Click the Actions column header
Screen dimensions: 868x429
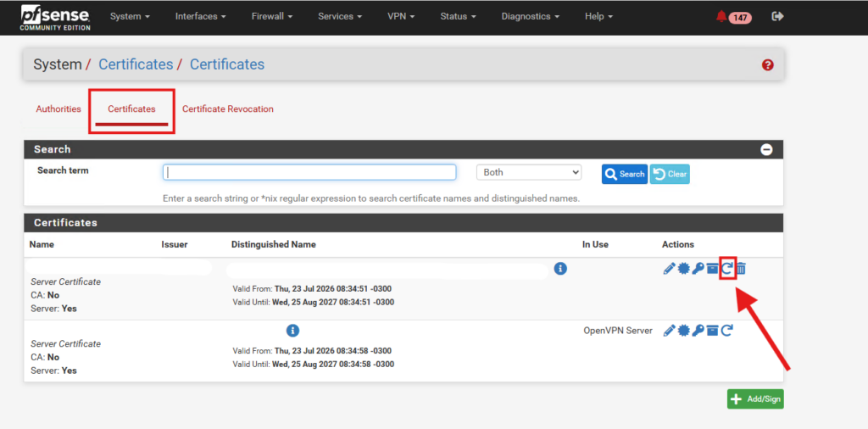678,244
